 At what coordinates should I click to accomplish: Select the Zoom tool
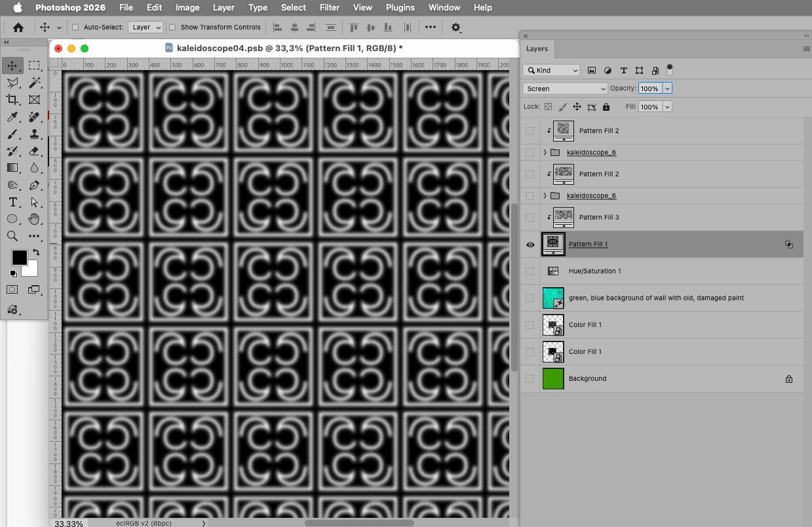click(12, 236)
